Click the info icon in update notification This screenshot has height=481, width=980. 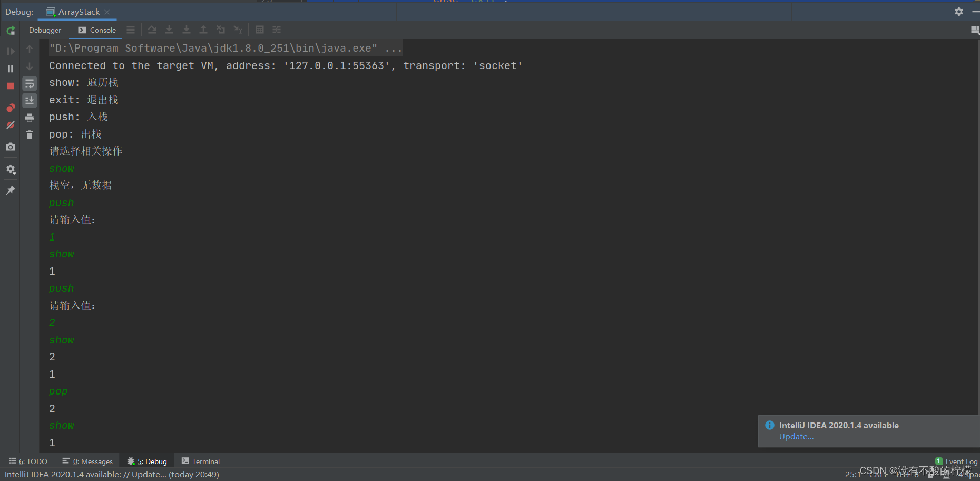(x=770, y=425)
